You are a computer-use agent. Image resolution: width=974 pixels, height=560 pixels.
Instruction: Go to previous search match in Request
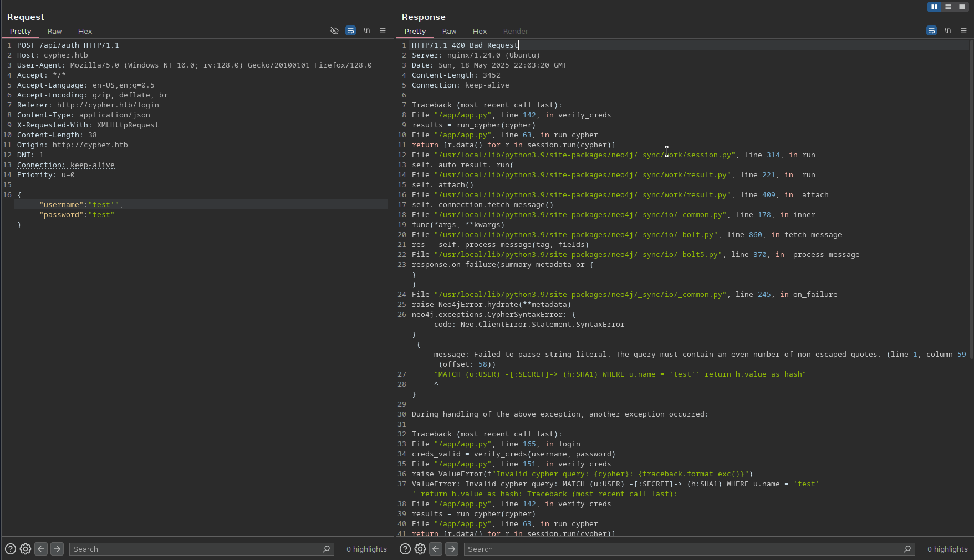(41, 549)
